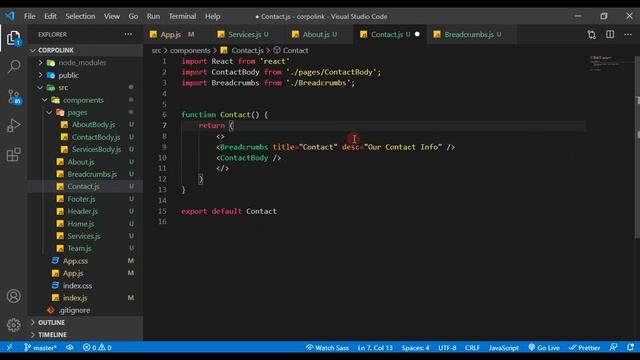Click the Prettier status item
Screen dimensions: 640x360
[584, 348]
